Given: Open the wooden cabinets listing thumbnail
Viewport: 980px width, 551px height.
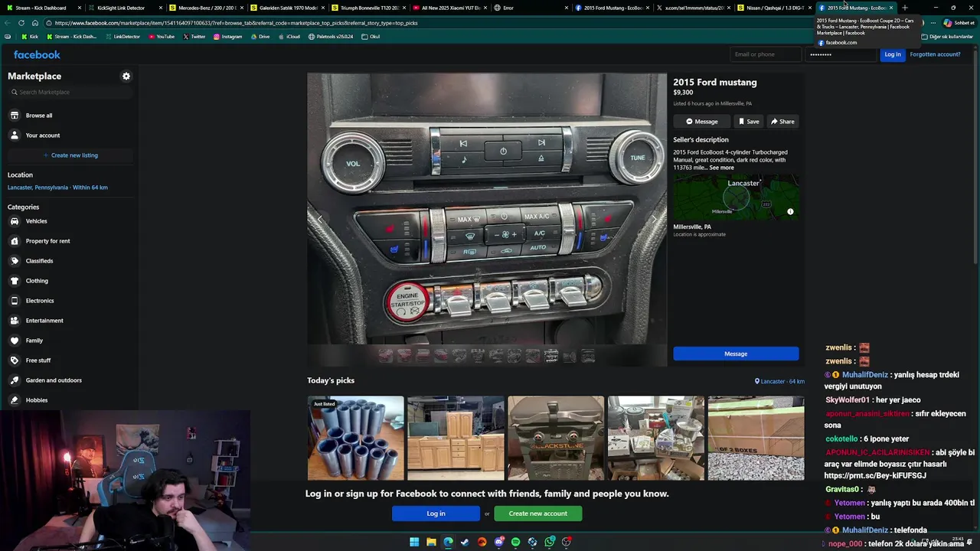Looking at the screenshot, I should tap(456, 438).
